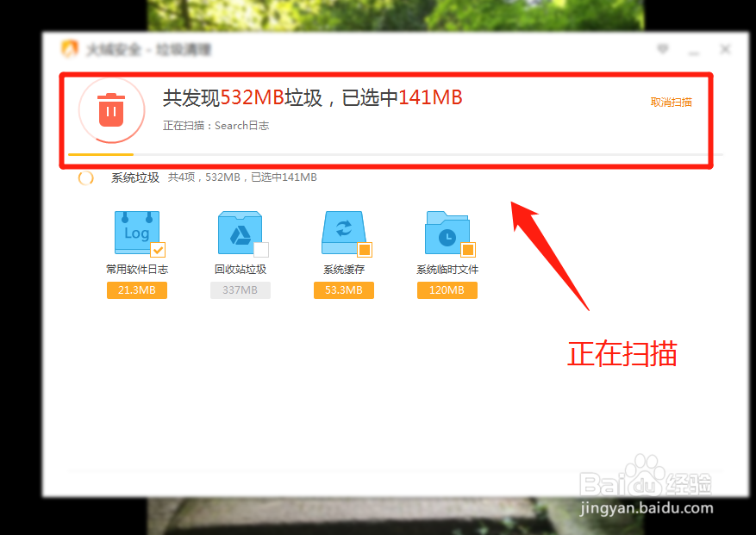This screenshot has height=535, width=756.
Task: Click the 21.3MB size badge
Action: (x=136, y=290)
